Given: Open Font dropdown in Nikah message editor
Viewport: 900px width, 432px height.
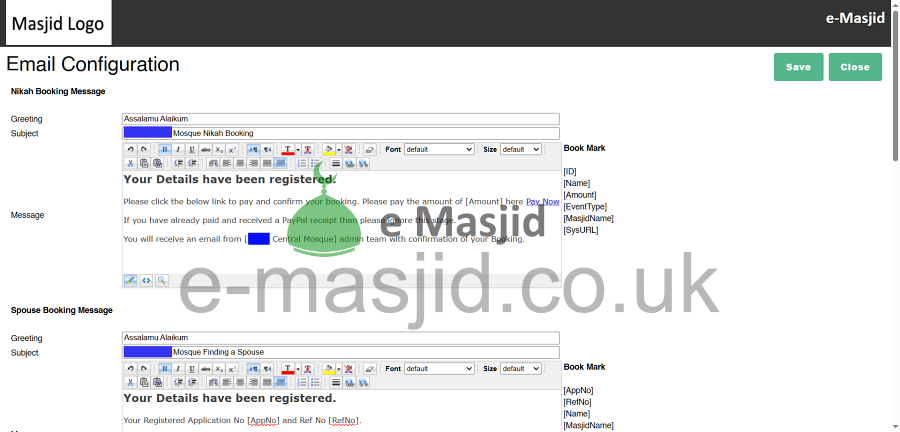Looking at the screenshot, I should pos(439,149).
